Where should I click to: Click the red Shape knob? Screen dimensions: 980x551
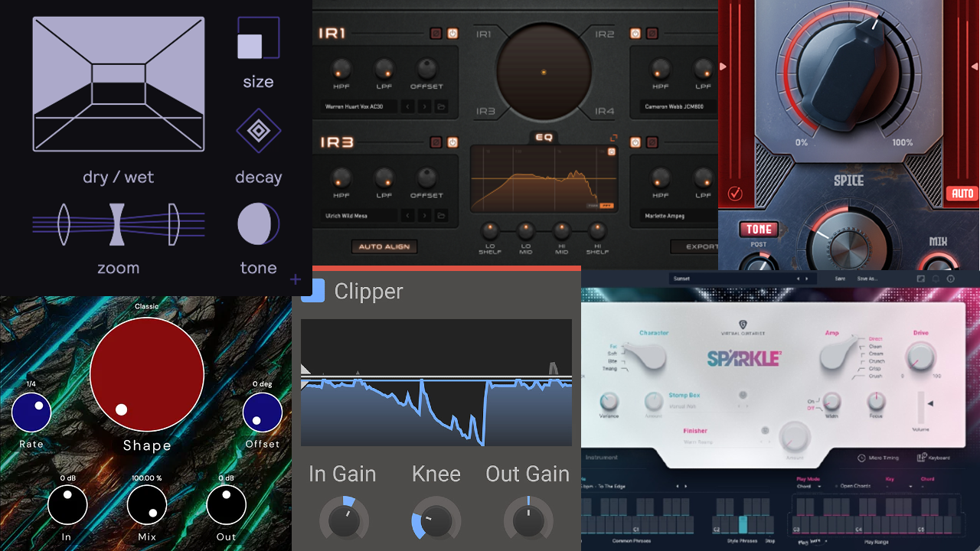point(147,375)
